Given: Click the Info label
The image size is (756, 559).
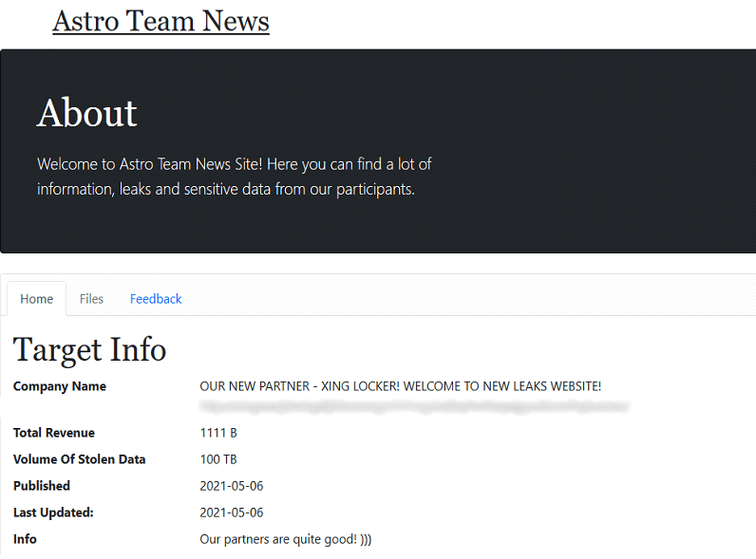Looking at the screenshot, I should tap(25, 539).
